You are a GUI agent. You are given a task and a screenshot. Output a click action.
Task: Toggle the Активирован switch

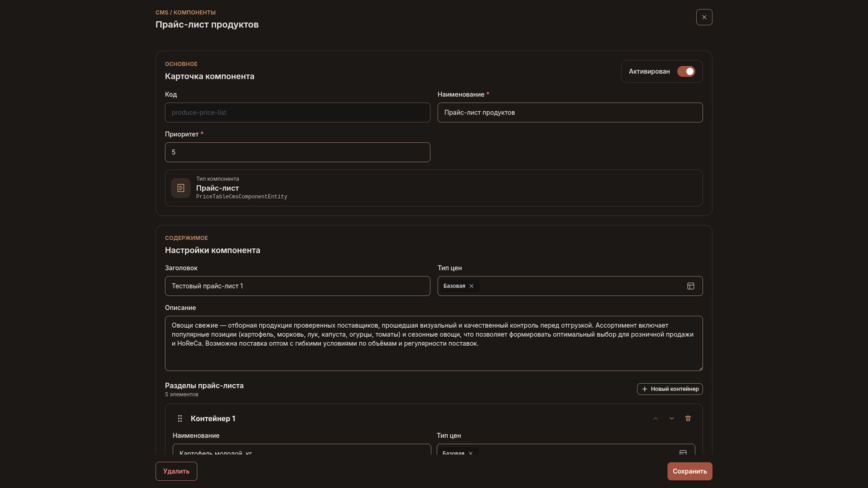686,71
